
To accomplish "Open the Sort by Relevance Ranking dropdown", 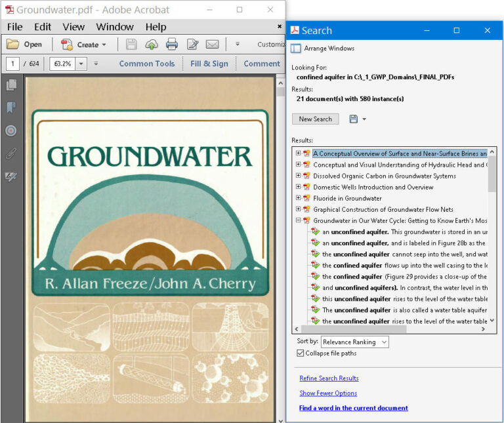I will coord(354,342).
